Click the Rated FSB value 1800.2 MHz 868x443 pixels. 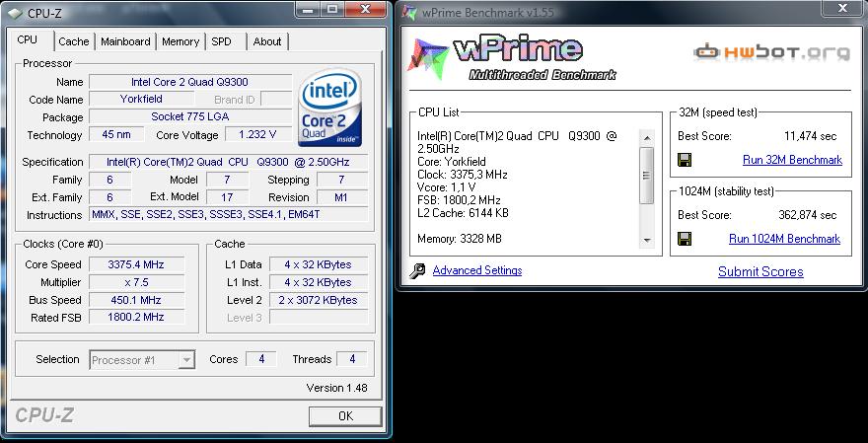pos(136,318)
